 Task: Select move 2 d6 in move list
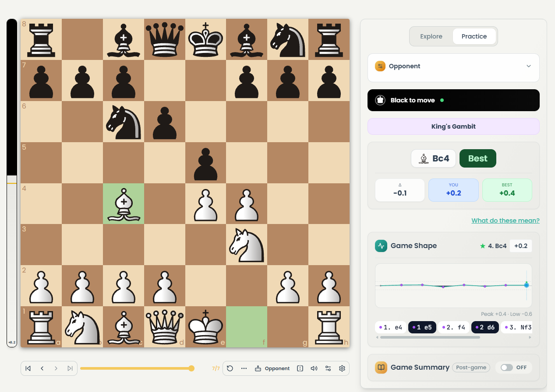tap(485, 327)
